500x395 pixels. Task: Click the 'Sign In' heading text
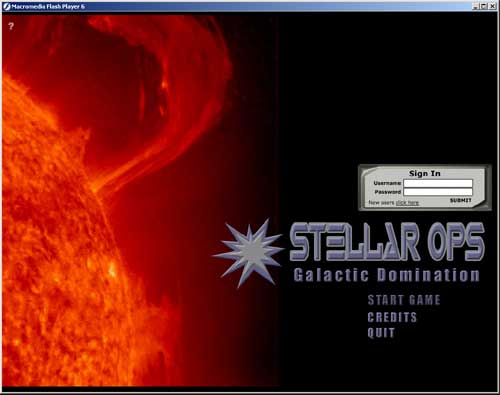pyautogui.click(x=424, y=173)
